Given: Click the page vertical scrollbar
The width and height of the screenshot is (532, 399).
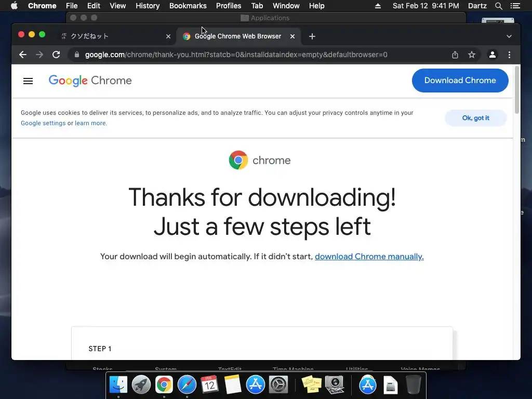Looking at the screenshot, I should tap(517, 90).
